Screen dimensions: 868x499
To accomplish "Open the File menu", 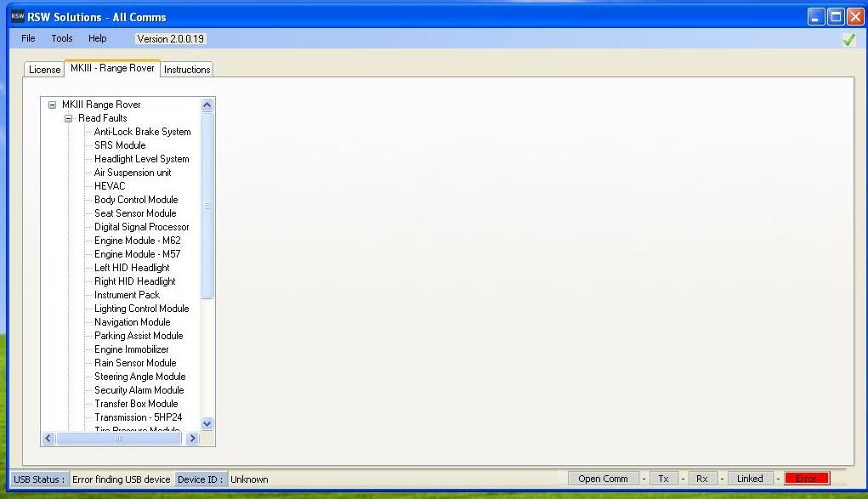I will click(x=28, y=38).
